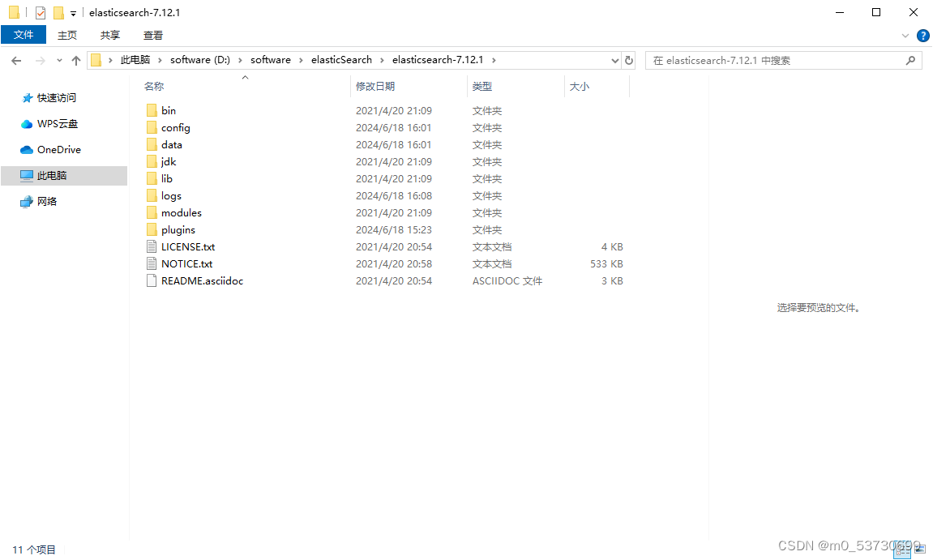Viewport: 933px width, 560px height.
Task: Click the 文本文档 type of LICENSE.txt
Action: [491, 246]
